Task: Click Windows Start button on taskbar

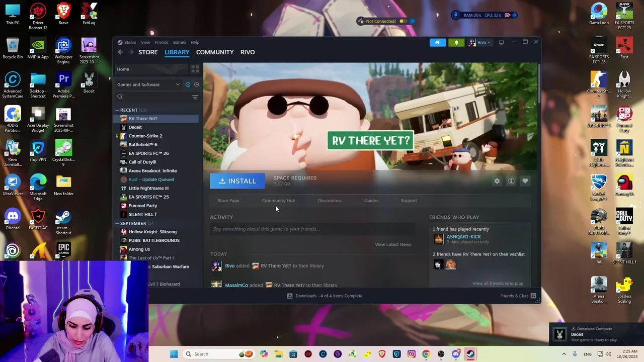Action: (x=174, y=354)
